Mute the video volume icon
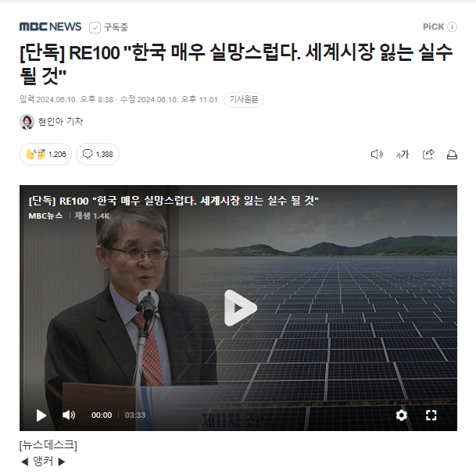 pos(69,415)
